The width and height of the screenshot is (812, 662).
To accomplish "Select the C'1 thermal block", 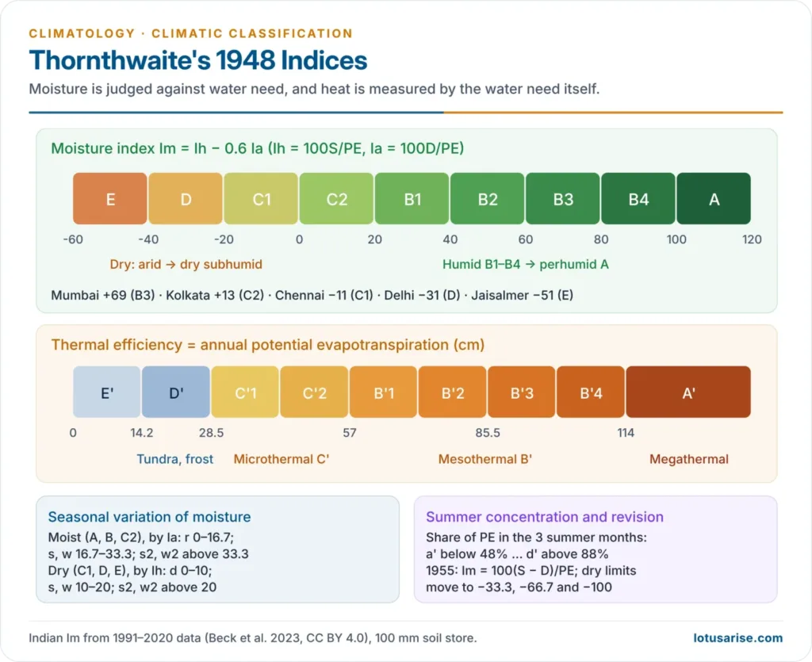I will (245, 392).
